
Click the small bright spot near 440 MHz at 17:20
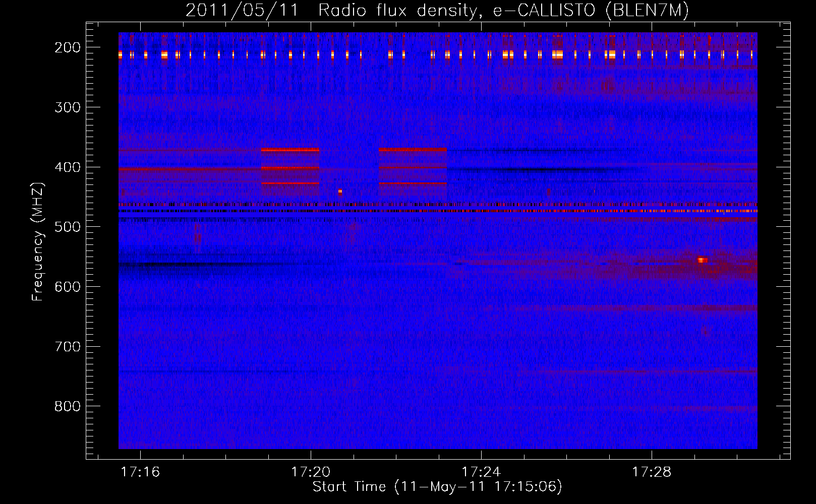coord(340,192)
